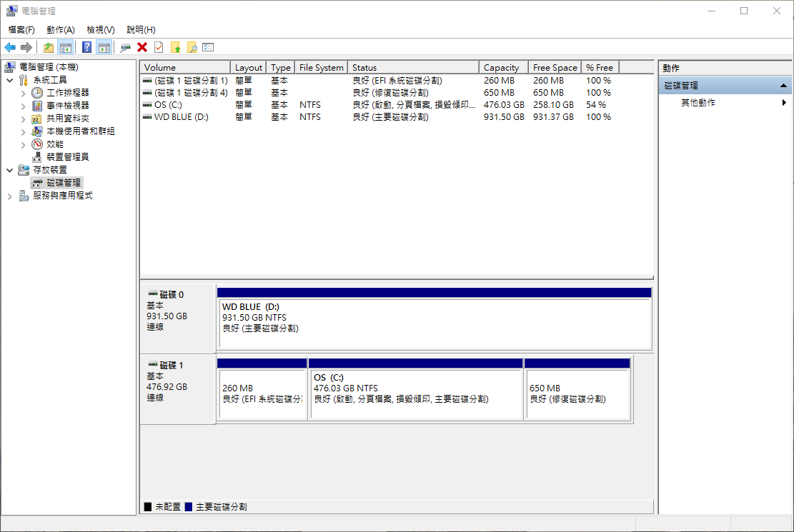Expand the 事件檢視器 tree node
The width and height of the screenshot is (794, 532).
point(23,106)
